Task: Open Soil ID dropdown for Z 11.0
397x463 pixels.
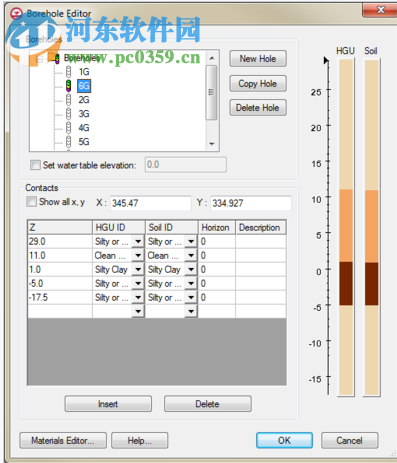Action: pyautogui.click(x=191, y=255)
